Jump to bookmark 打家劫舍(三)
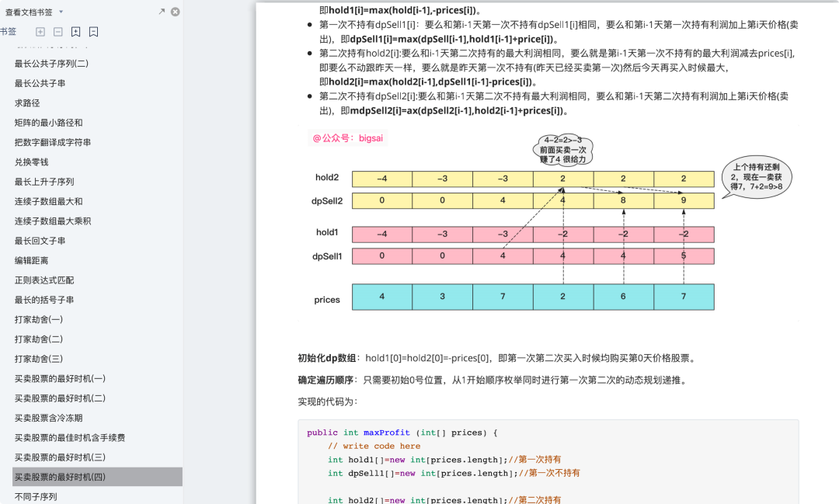The height and width of the screenshot is (504, 839). 39,359
